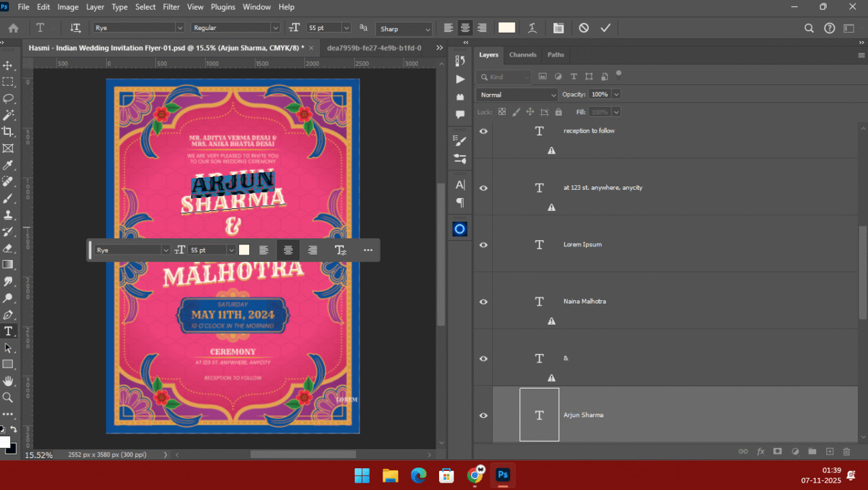Hide the reception to follow layer
This screenshot has width=868, height=490.
(x=483, y=131)
